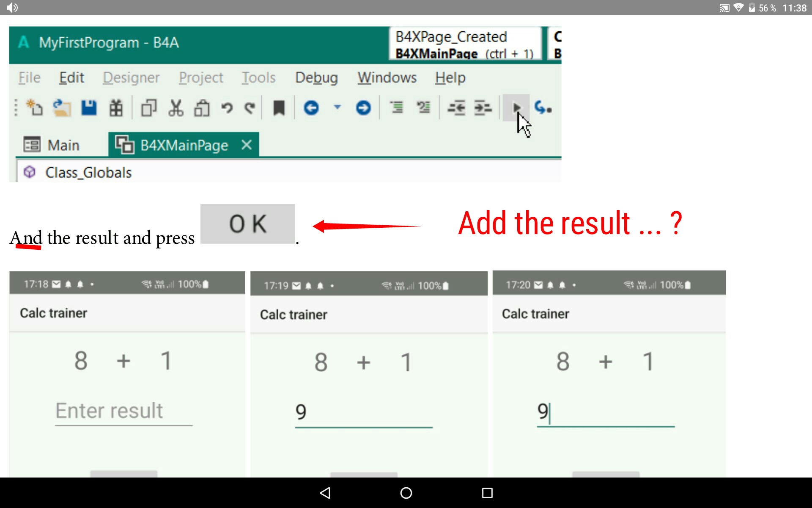Click the Enter result input field
This screenshot has height=508, width=812.
click(x=123, y=411)
